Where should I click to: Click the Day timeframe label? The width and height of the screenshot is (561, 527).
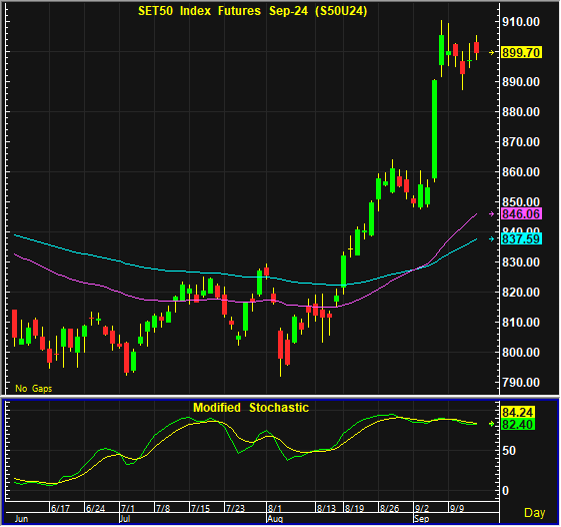(x=535, y=513)
